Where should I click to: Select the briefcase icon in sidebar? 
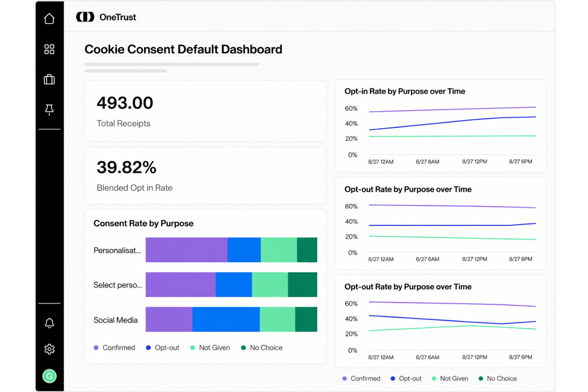click(x=49, y=79)
